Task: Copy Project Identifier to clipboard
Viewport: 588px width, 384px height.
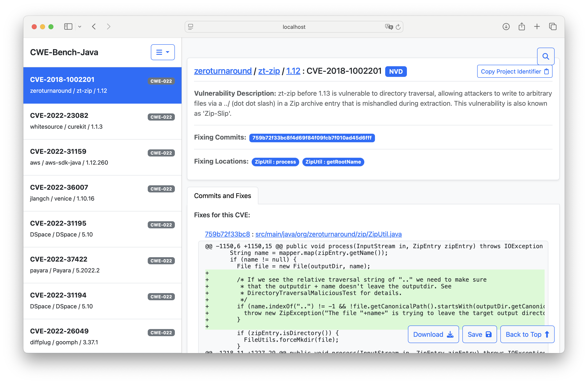Action: [x=515, y=71]
